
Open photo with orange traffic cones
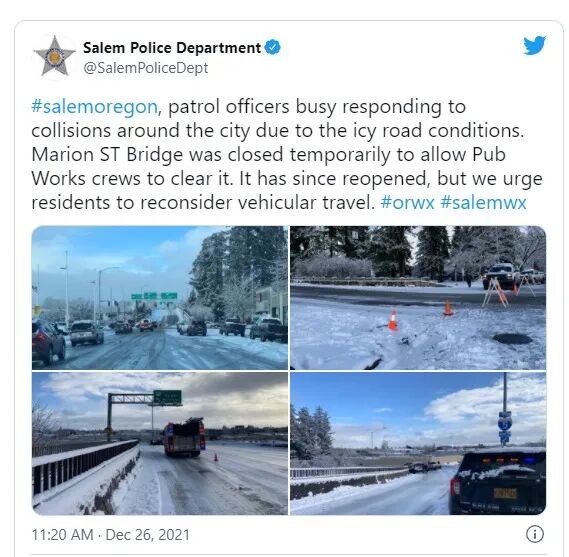(418, 298)
